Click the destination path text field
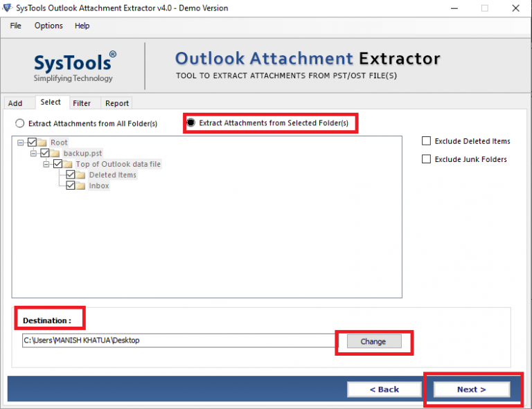This screenshot has width=532, height=409. tap(177, 340)
